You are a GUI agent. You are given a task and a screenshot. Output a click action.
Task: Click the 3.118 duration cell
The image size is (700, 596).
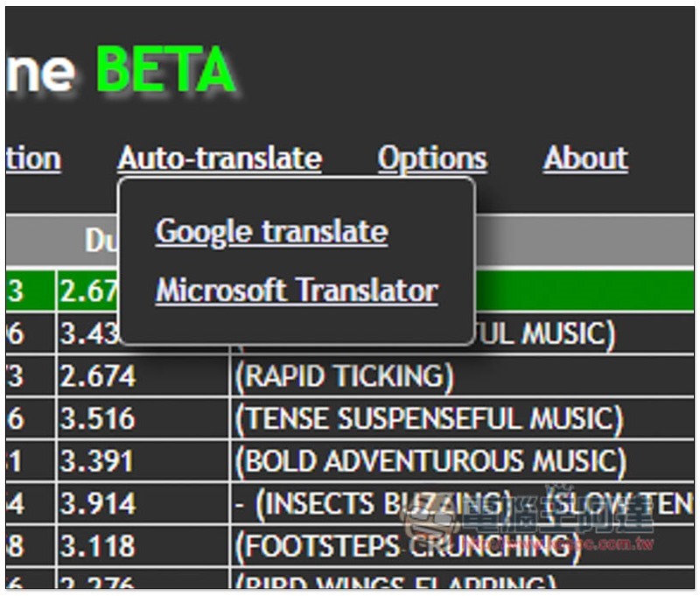click(x=97, y=546)
